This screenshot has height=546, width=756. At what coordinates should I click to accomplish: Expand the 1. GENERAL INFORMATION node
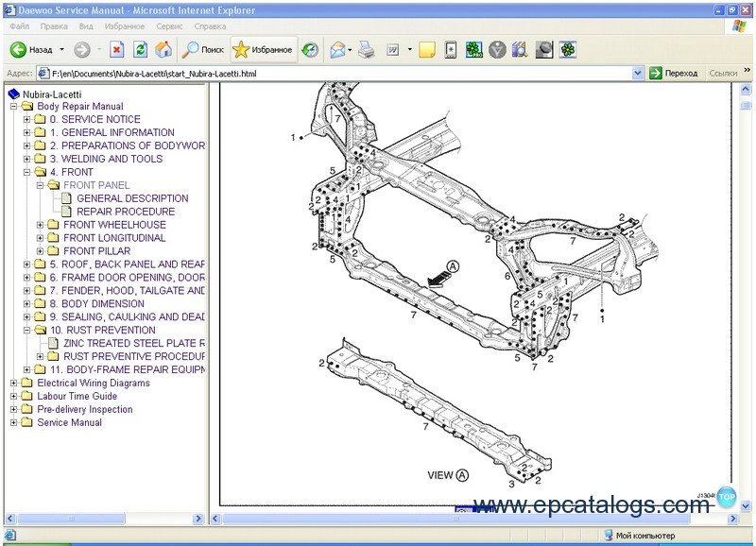pyautogui.click(x=27, y=132)
